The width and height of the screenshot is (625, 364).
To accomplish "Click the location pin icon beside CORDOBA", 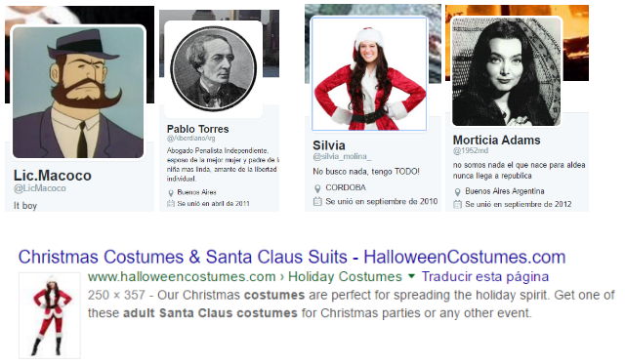I will tap(317, 188).
